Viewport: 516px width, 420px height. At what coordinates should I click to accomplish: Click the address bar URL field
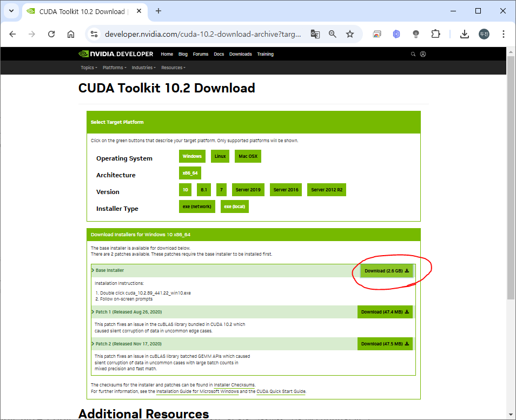coord(203,34)
